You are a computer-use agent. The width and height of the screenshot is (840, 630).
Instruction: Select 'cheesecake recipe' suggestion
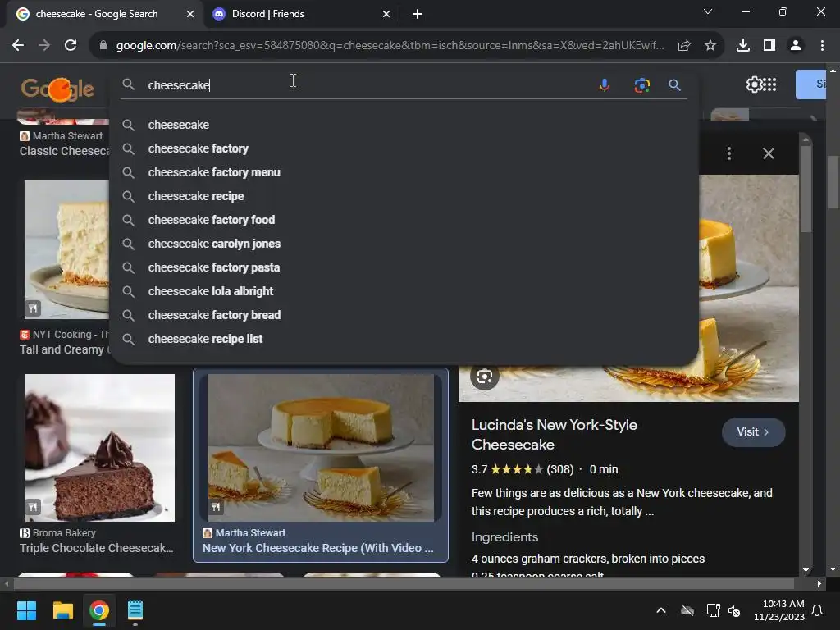(404, 196)
